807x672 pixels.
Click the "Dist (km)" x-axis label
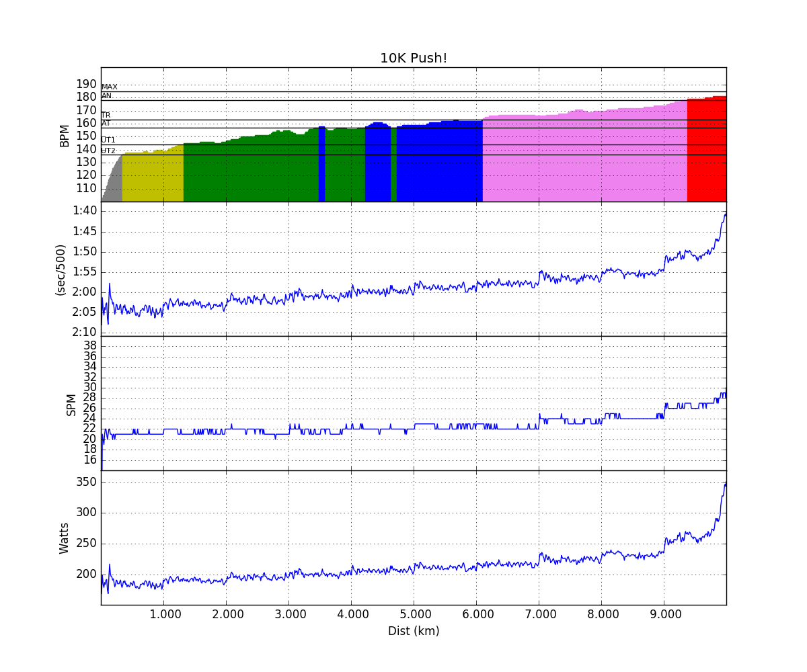413,631
